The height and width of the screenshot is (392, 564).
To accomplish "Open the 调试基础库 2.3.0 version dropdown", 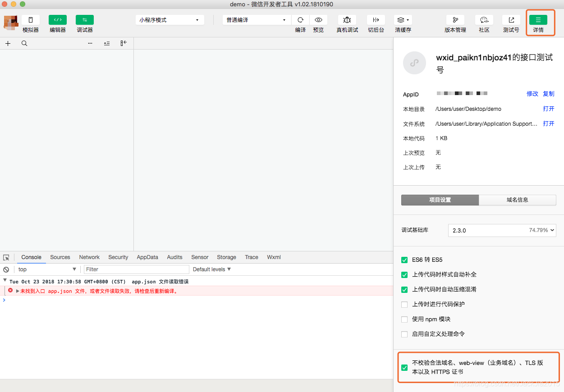I will click(x=502, y=230).
